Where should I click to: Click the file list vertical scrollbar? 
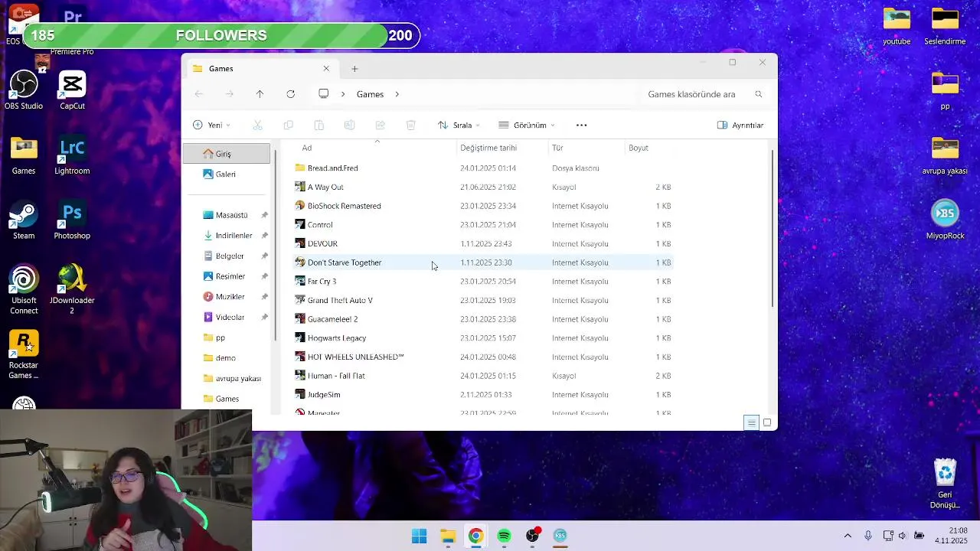tap(772, 228)
